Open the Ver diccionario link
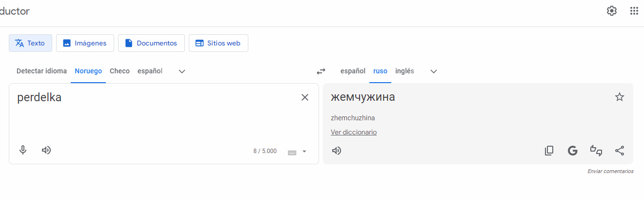Screen dimensions: 644x200 [x=354, y=132]
